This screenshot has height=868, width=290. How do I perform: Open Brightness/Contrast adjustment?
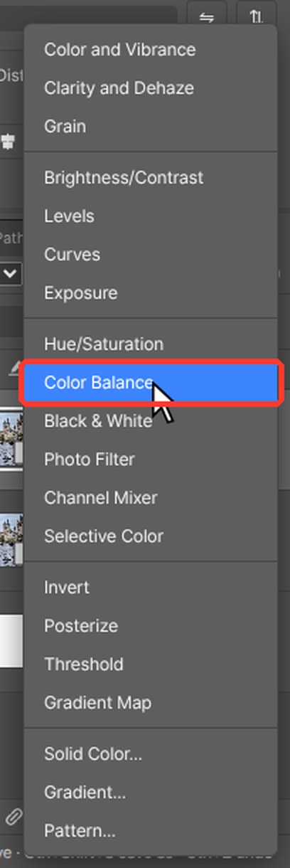point(151,178)
